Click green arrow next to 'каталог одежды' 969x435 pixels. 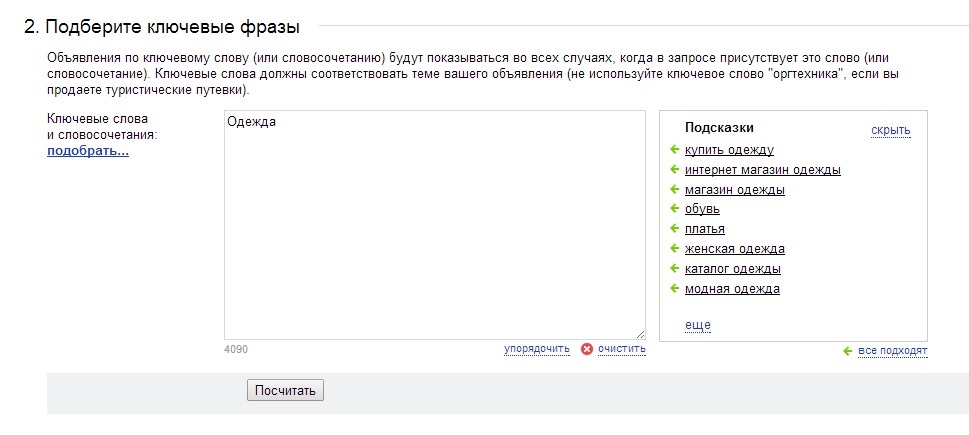coord(675,269)
